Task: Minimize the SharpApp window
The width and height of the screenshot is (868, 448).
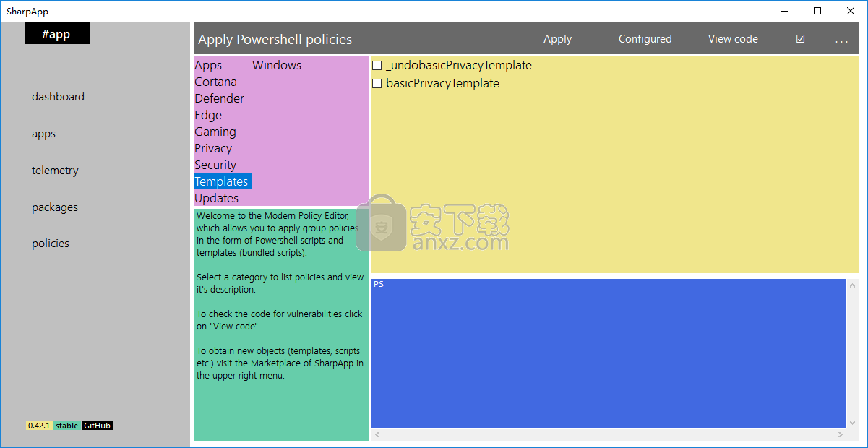Action: [786, 11]
